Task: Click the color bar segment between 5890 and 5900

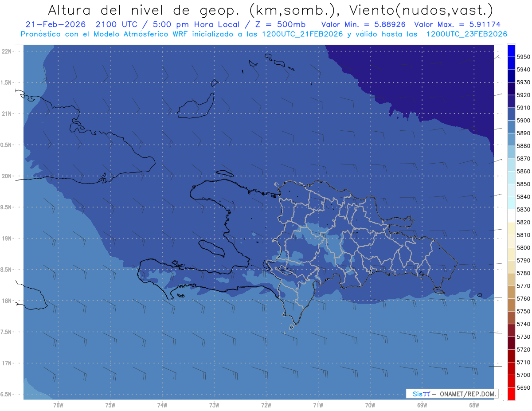Action: pos(511,127)
